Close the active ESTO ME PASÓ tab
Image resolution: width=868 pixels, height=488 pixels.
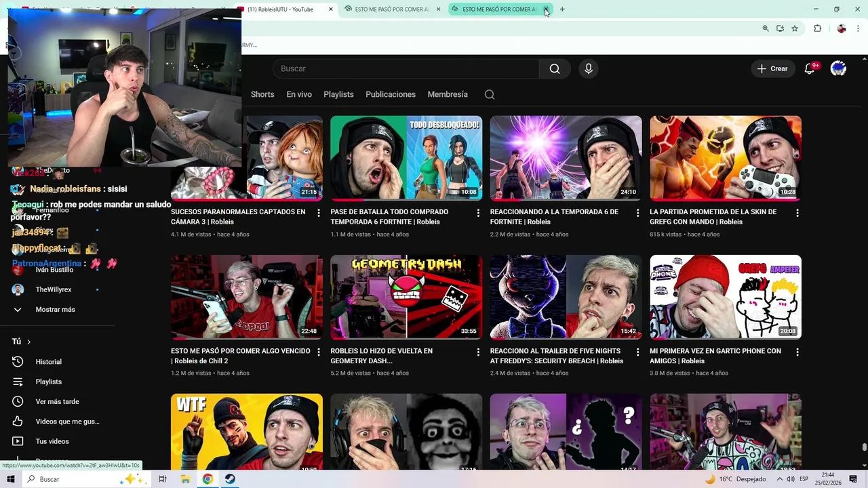pos(546,9)
